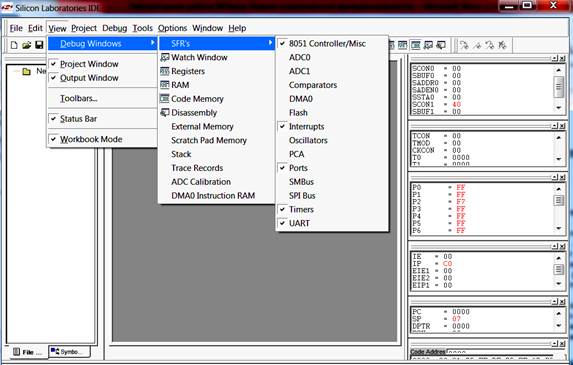Expand the Debug Windows submenu
The height and width of the screenshot is (365, 573).
pos(102,43)
